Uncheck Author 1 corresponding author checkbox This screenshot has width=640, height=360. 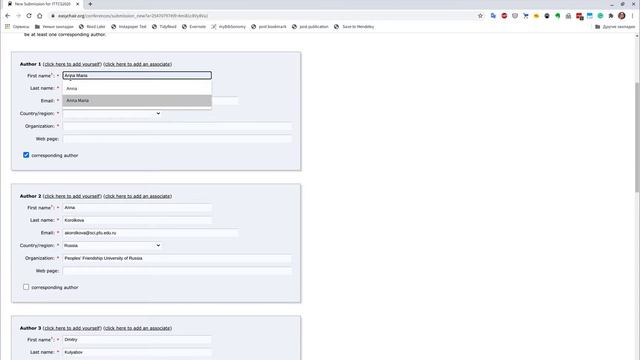[x=26, y=155]
